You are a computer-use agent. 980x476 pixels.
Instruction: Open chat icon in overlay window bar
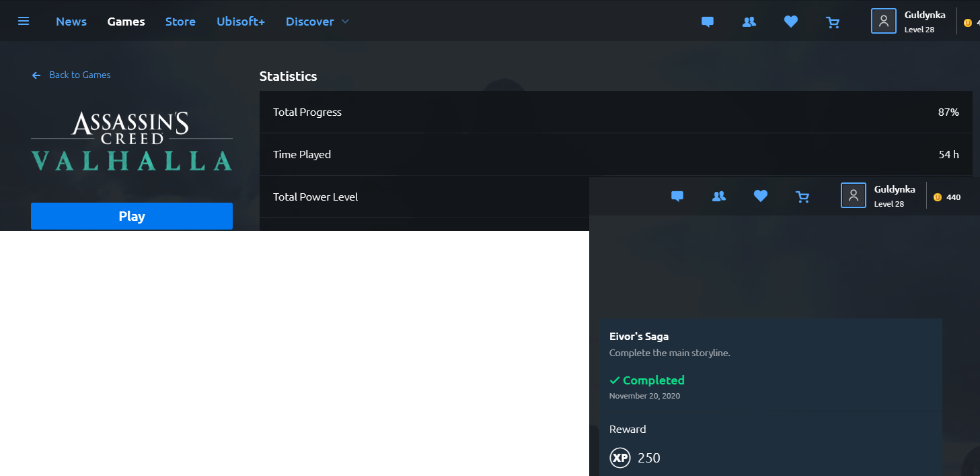tap(677, 197)
